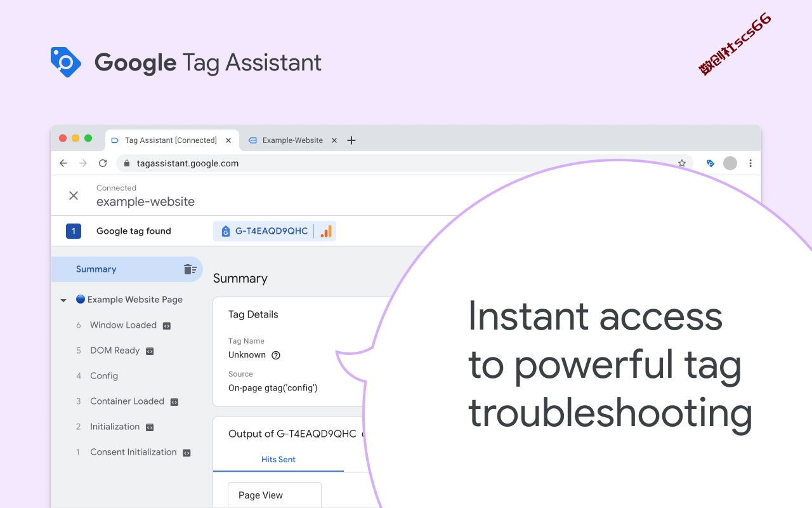This screenshot has width=812, height=508.
Task: Click the browser back arrow
Action: (x=63, y=163)
